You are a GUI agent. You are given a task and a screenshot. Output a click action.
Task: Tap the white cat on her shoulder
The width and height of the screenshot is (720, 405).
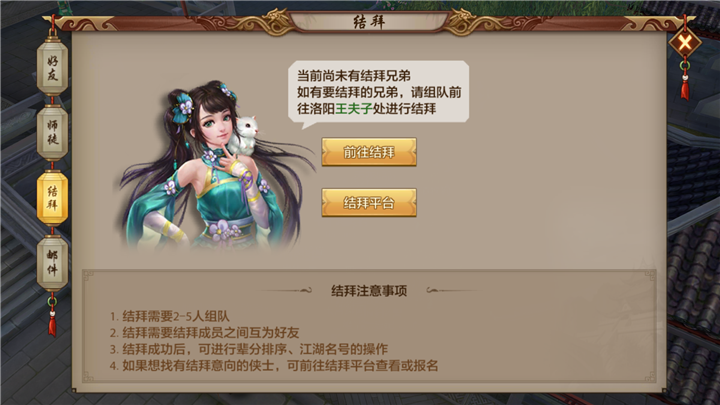[x=246, y=135]
